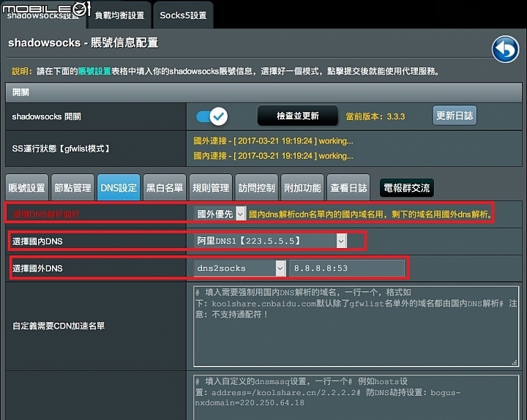Click the 當前版本: 3.3.3 text
This screenshot has height=420, width=527.
(375, 116)
